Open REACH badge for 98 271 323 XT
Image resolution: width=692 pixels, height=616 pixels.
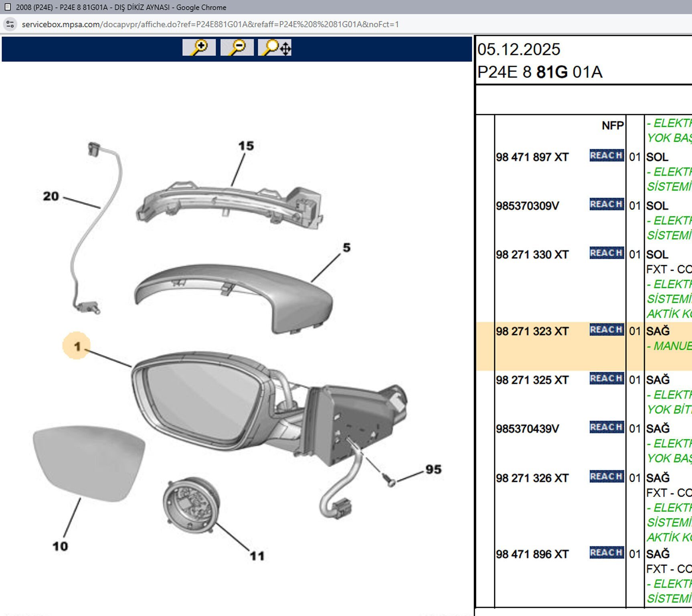[x=606, y=330]
